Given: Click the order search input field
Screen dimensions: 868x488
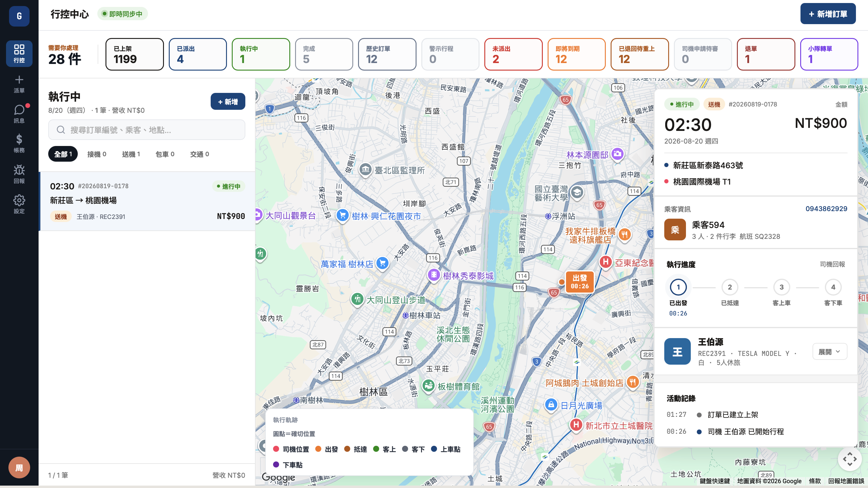Looking at the screenshot, I should pos(146,130).
